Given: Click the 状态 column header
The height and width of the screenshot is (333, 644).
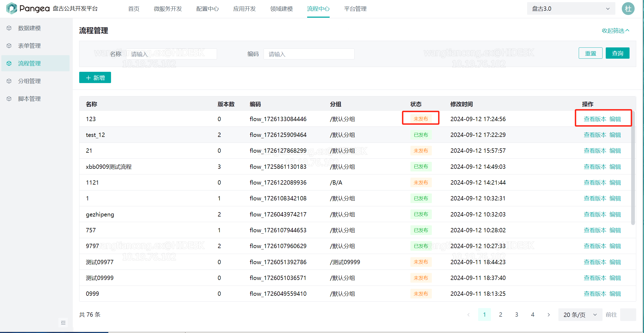Looking at the screenshot, I should [x=416, y=104].
